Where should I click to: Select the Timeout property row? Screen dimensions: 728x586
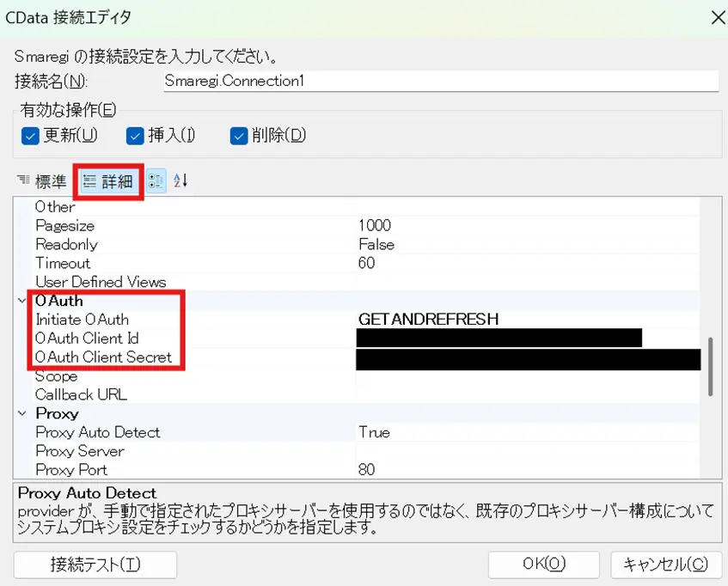(367, 263)
